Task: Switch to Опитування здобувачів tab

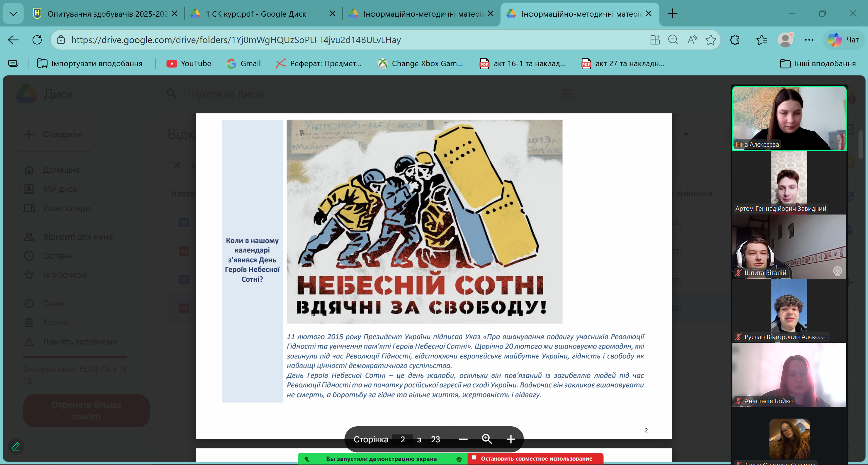Action: 102,14
